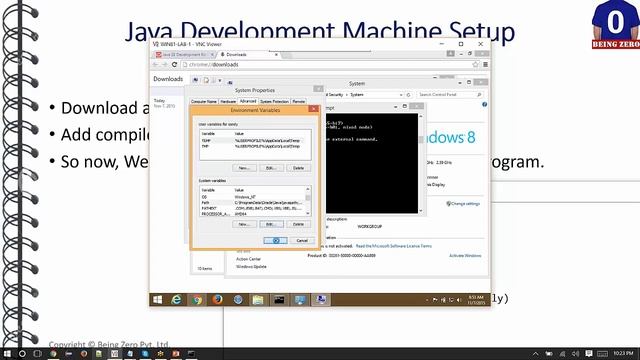Click the host volume tray icon

[x=576, y=353]
